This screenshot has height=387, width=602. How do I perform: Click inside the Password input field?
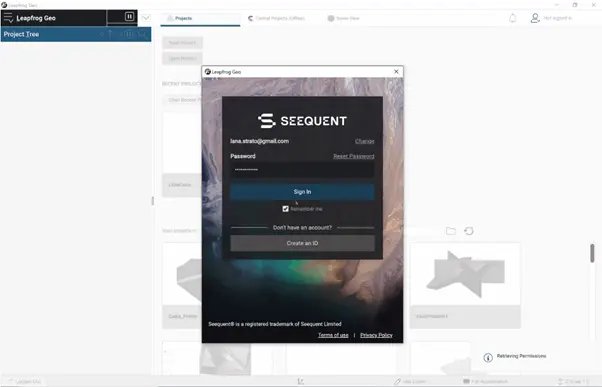click(x=303, y=169)
